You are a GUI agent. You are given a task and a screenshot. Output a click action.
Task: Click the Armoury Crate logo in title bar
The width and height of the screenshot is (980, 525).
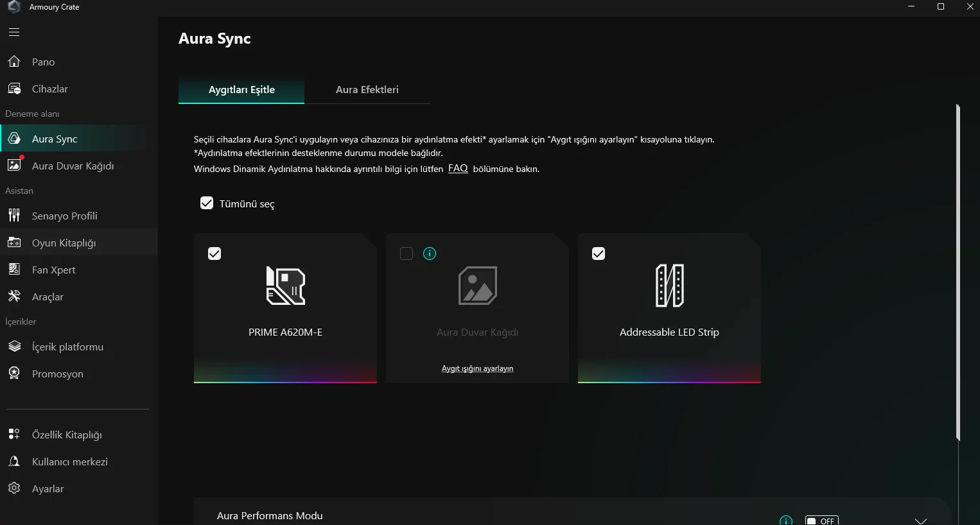coord(13,6)
